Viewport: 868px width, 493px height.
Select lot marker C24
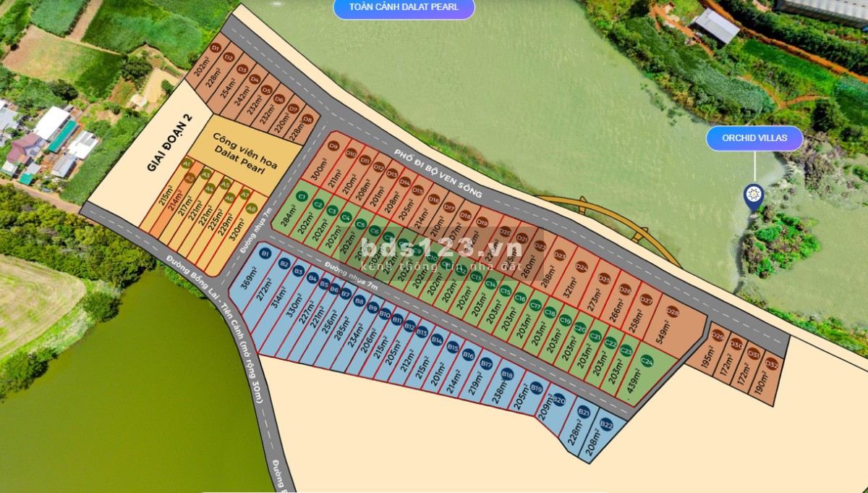click(647, 362)
